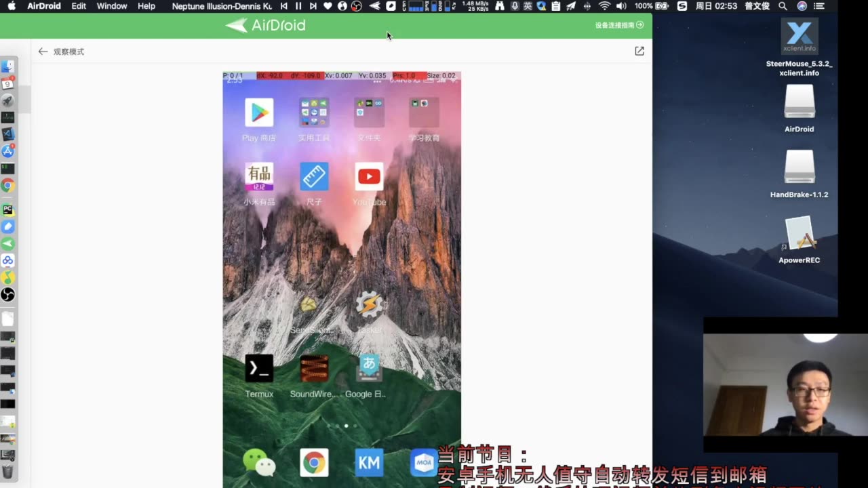Click the user name 普文俊 in menu bar
Screen dimensions: 868x488
(x=757, y=6)
